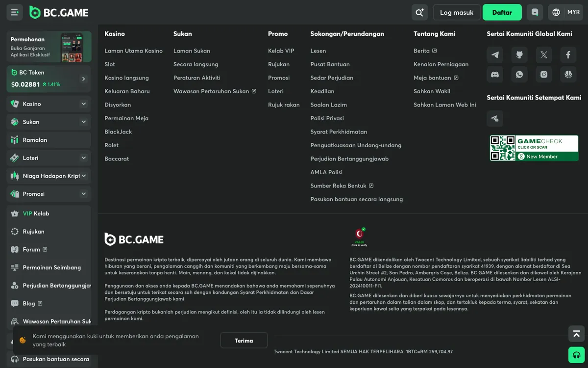Viewport: 588px width, 368px height.
Task: Toggle the hamburger sidebar menu
Action: (15, 12)
